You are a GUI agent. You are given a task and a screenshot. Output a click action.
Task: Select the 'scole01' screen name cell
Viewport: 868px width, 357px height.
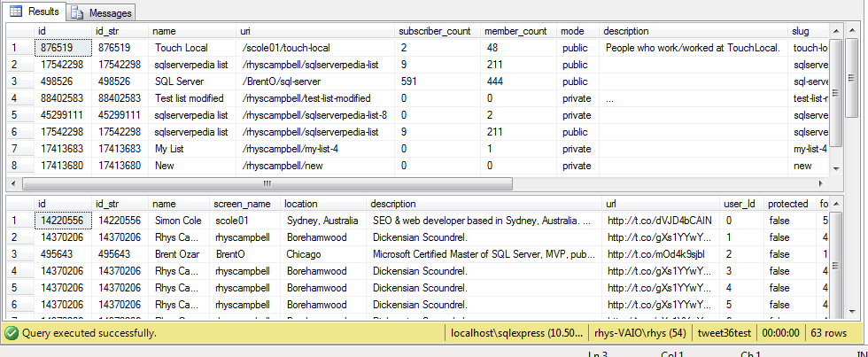click(244, 221)
